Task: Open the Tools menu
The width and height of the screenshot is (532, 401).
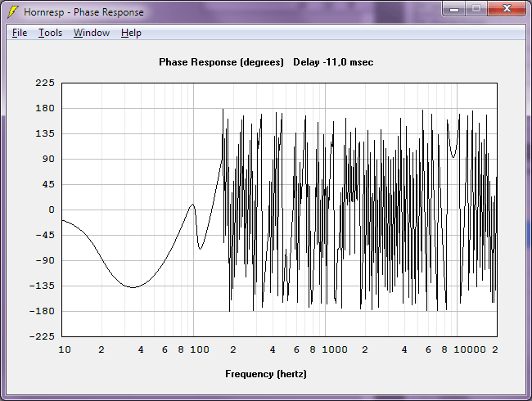Action: pyautogui.click(x=50, y=33)
